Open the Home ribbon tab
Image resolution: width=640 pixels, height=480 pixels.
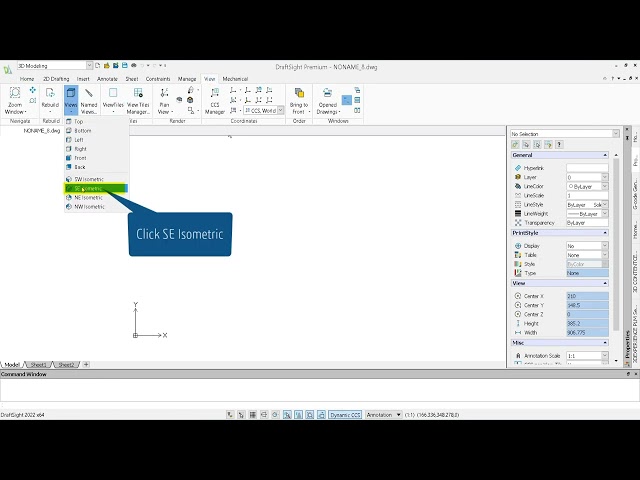click(27, 79)
